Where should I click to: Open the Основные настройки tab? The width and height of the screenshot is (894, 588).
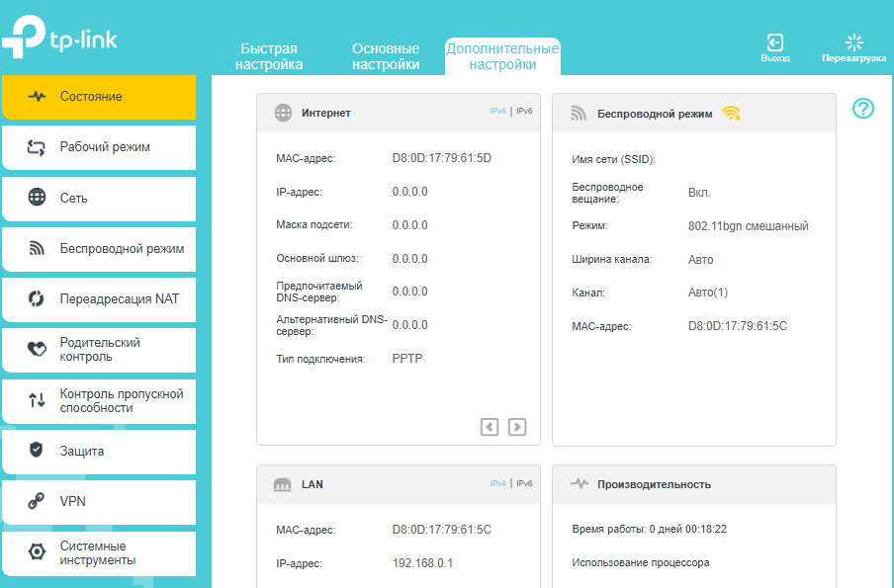click(386, 56)
